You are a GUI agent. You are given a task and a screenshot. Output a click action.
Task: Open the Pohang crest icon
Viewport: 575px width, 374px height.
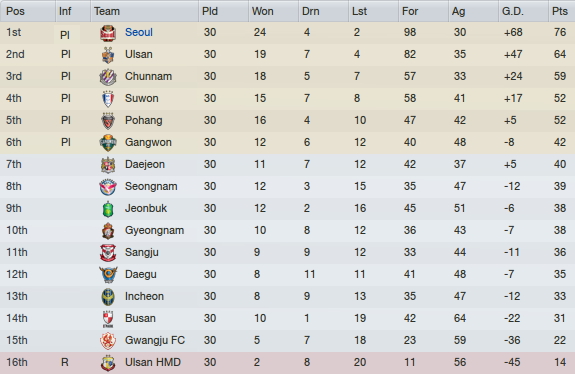[x=108, y=121]
